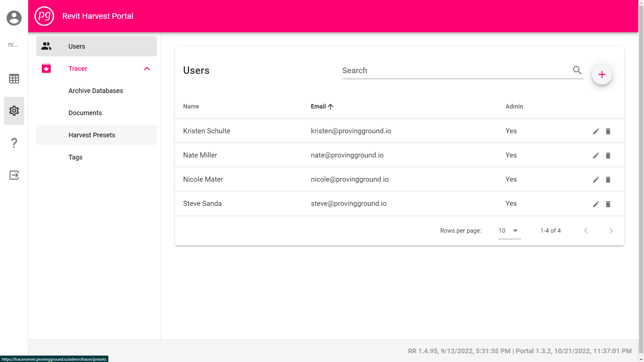Click the pg logo in the header
This screenshot has width=644, height=362.
click(x=44, y=16)
